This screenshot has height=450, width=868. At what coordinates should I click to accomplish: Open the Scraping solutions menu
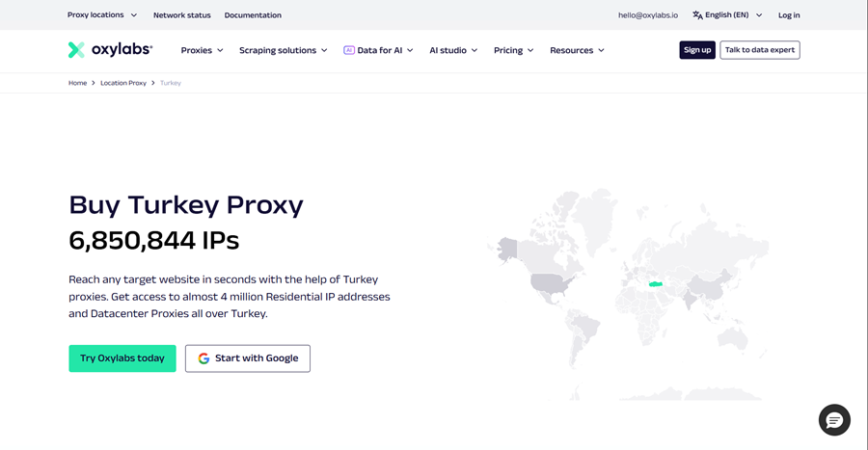283,50
